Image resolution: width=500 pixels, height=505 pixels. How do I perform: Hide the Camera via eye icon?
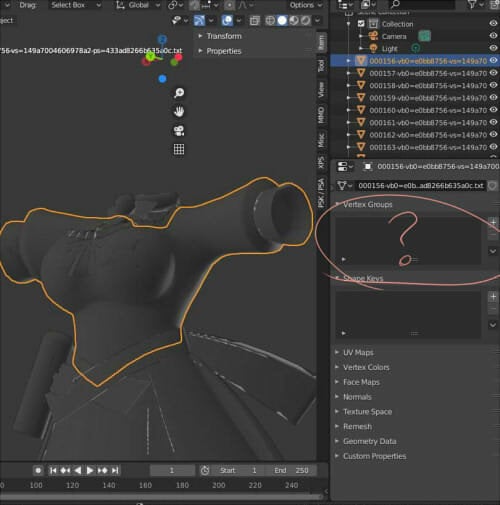pyautogui.click(x=493, y=35)
